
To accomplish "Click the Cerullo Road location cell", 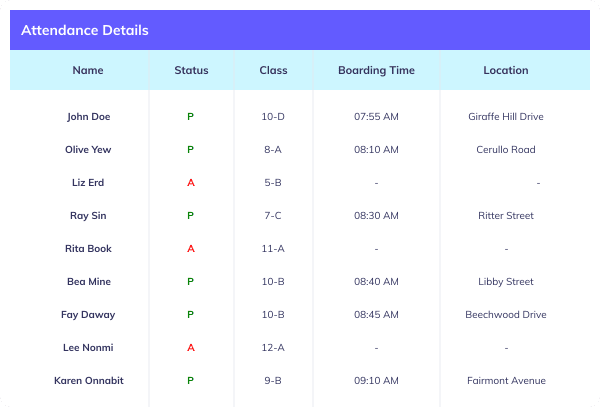I will point(506,150).
